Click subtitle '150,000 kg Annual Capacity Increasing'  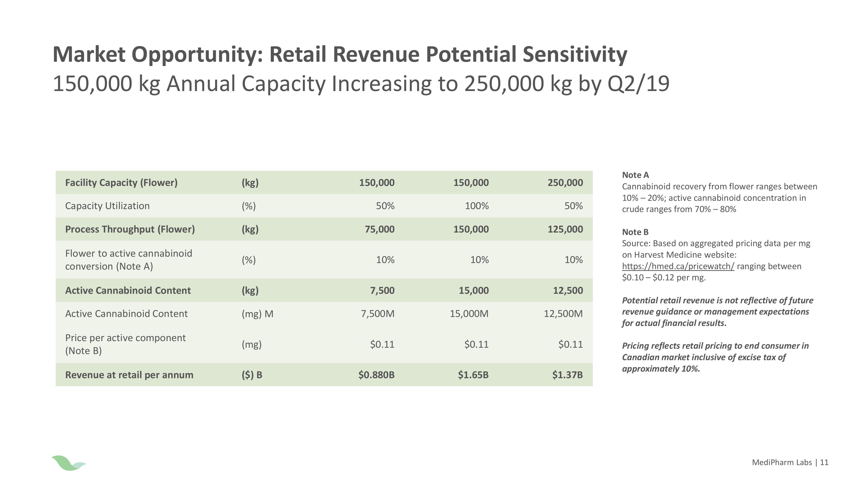coord(243,84)
